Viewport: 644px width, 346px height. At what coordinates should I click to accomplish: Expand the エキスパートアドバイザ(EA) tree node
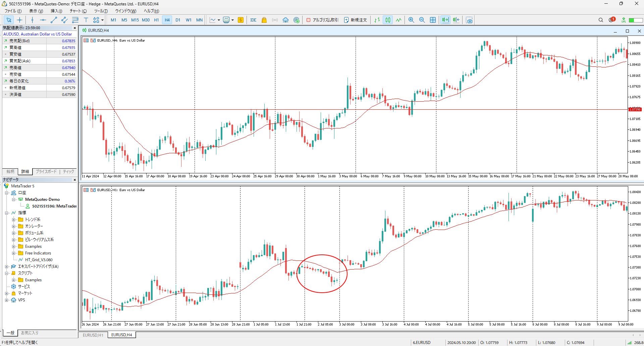(x=6, y=267)
